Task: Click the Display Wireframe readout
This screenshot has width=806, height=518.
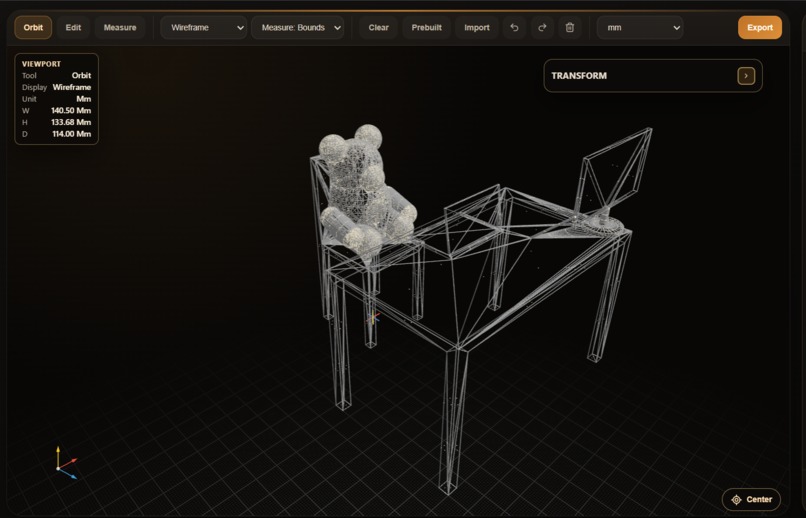Action: 57,87
